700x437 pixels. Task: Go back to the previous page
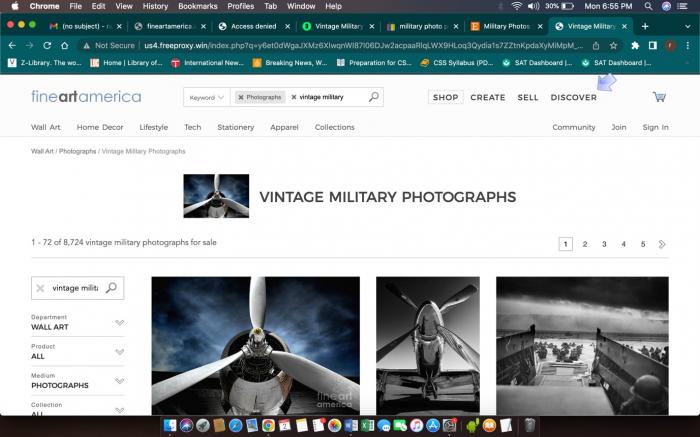click(12, 46)
